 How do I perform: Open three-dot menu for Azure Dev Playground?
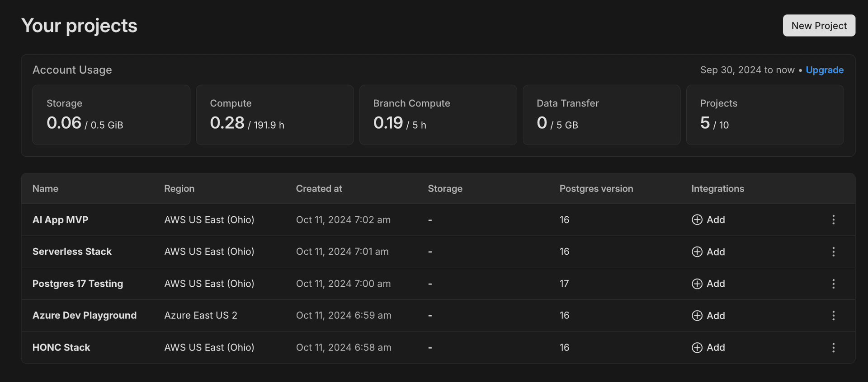point(833,316)
